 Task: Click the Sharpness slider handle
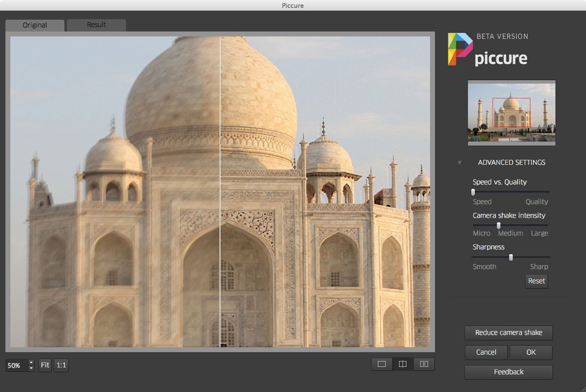tap(511, 257)
